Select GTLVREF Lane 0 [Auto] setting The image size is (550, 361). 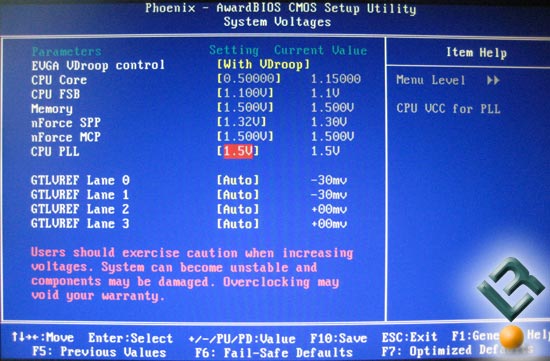(x=238, y=180)
